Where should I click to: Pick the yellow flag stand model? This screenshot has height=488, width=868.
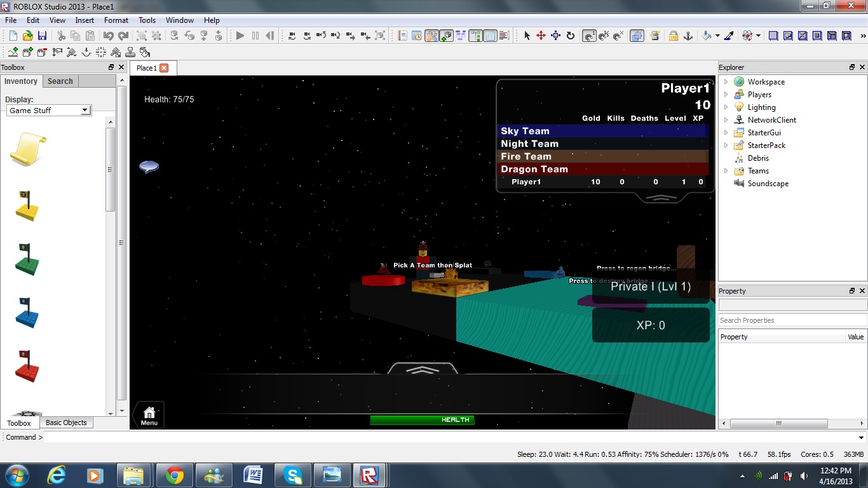26,205
